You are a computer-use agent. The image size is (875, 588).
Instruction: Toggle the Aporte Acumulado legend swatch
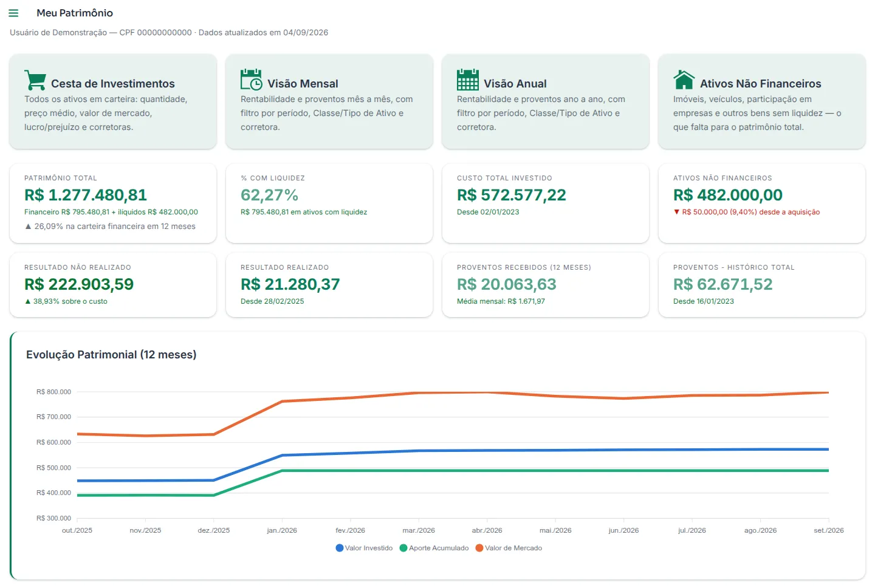(403, 548)
